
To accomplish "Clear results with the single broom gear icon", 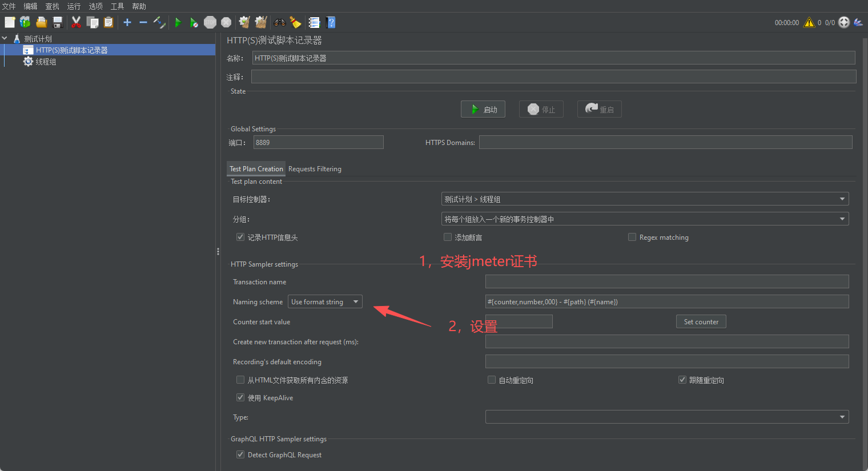I will tap(244, 22).
